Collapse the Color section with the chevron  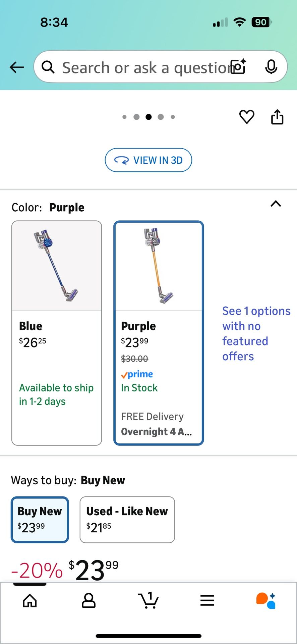click(x=275, y=204)
